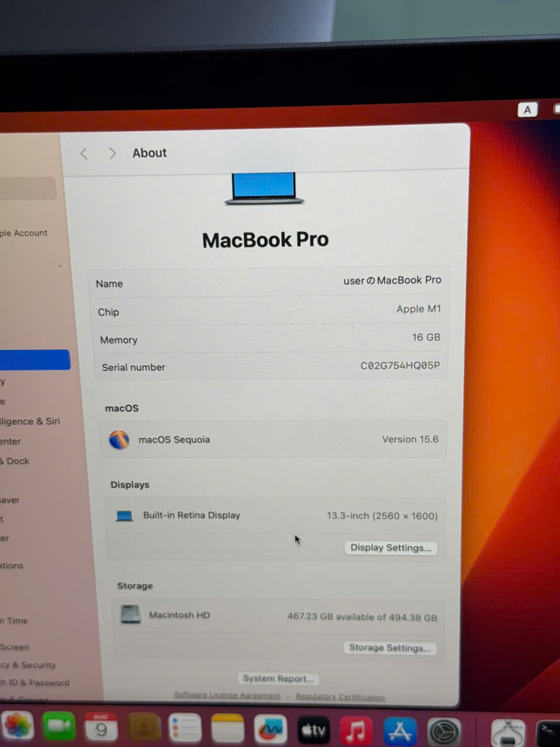
Task: Edit the computer name field
Action: (x=392, y=281)
